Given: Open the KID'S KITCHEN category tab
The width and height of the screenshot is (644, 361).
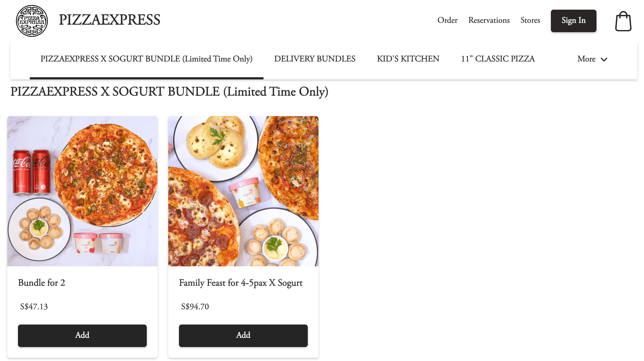Looking at the screenshot, I should click(x=408, y=59).
